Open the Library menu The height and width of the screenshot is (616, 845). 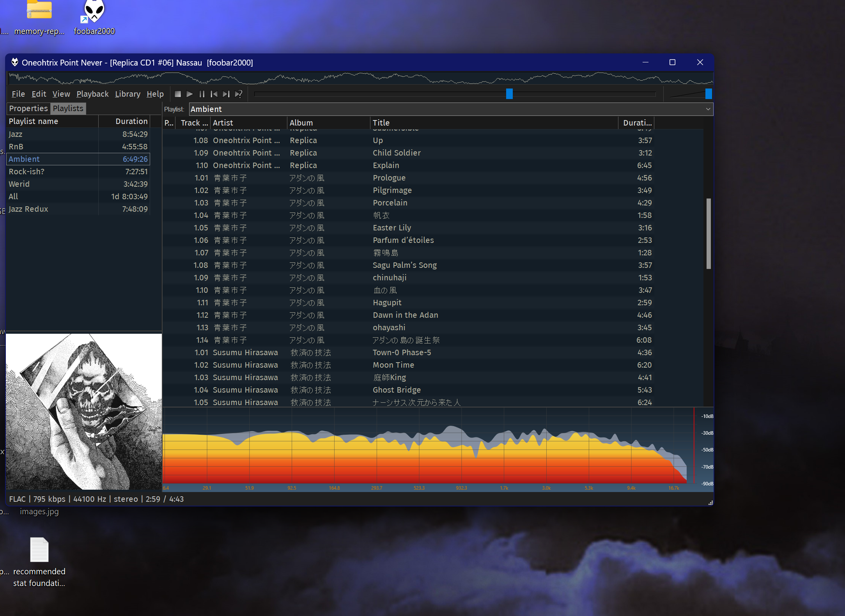pos(128,94)
